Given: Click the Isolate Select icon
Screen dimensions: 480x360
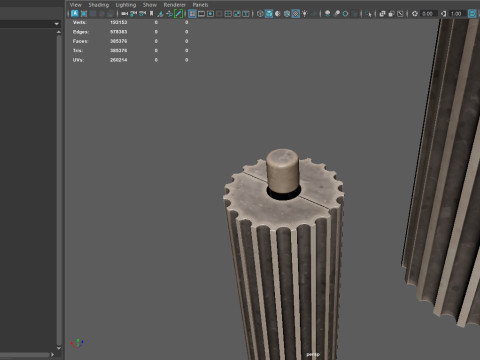Looking at the screenshot, I should pyautogui.click(x=368, y=13).
